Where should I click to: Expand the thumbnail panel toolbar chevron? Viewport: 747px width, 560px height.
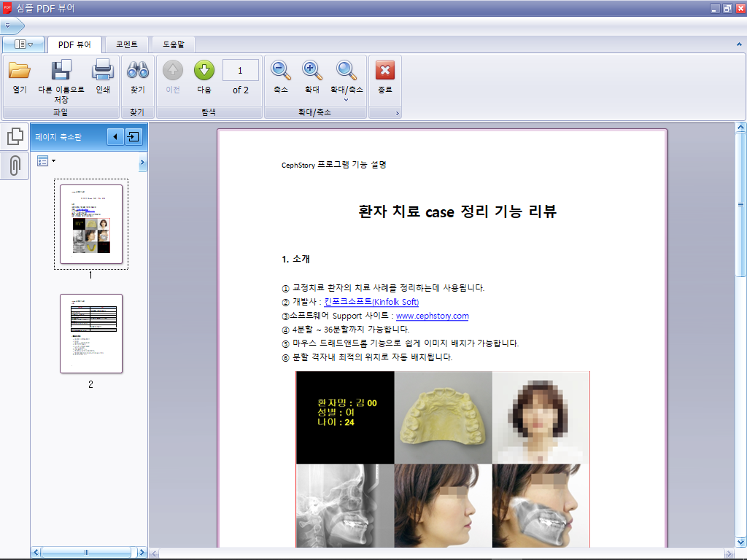tap(142, 163)
